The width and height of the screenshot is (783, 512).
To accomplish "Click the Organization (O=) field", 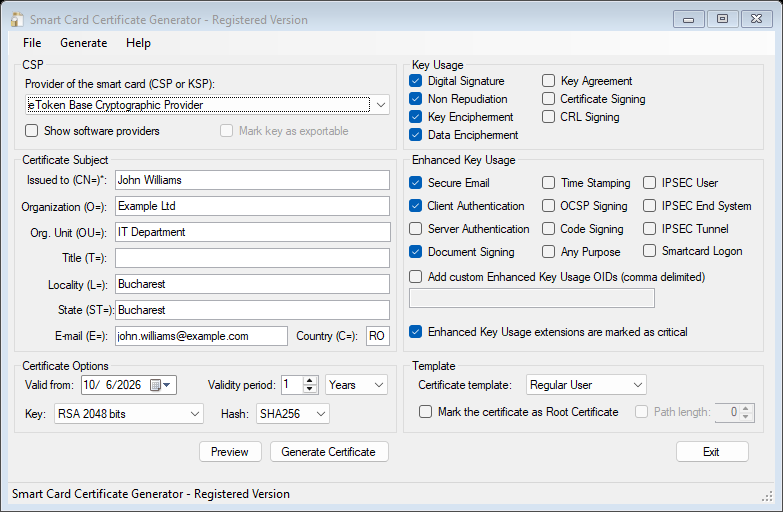I will click(x=252, y=206).
